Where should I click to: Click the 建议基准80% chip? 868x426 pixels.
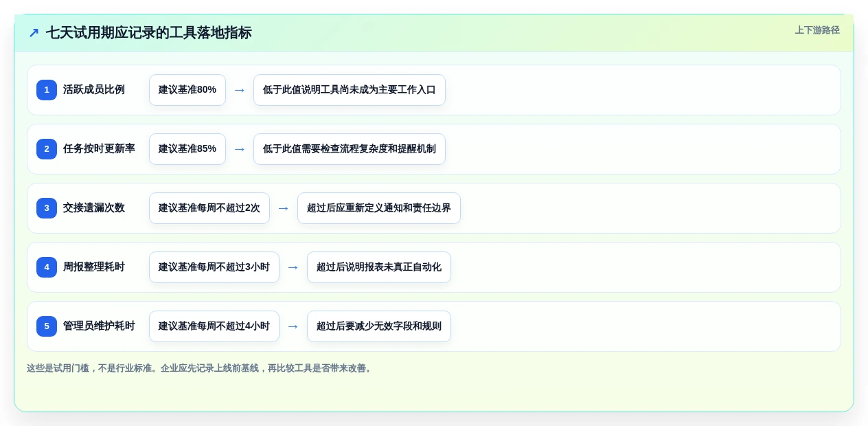click(187, 90)
